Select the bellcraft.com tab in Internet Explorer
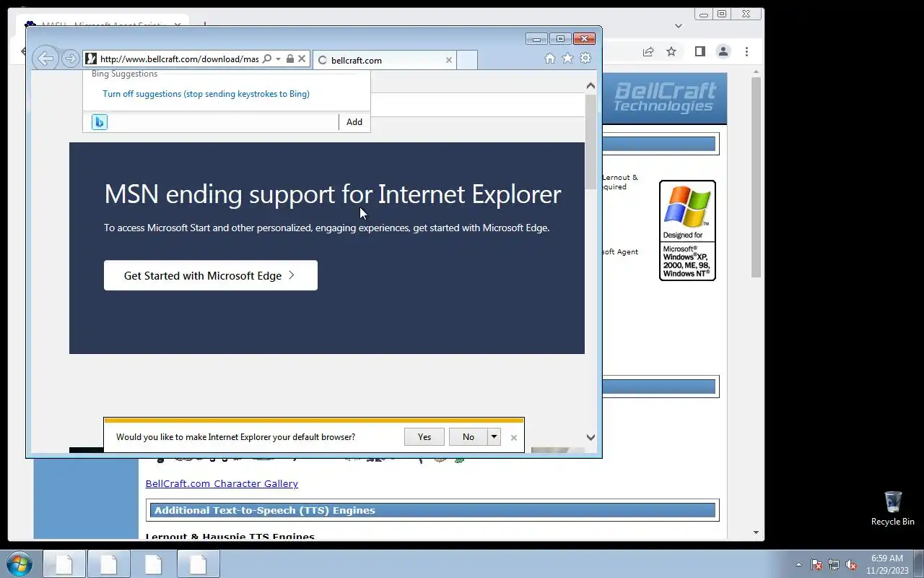Viewport: 924px width, 578px height. [x=385, y=60]
